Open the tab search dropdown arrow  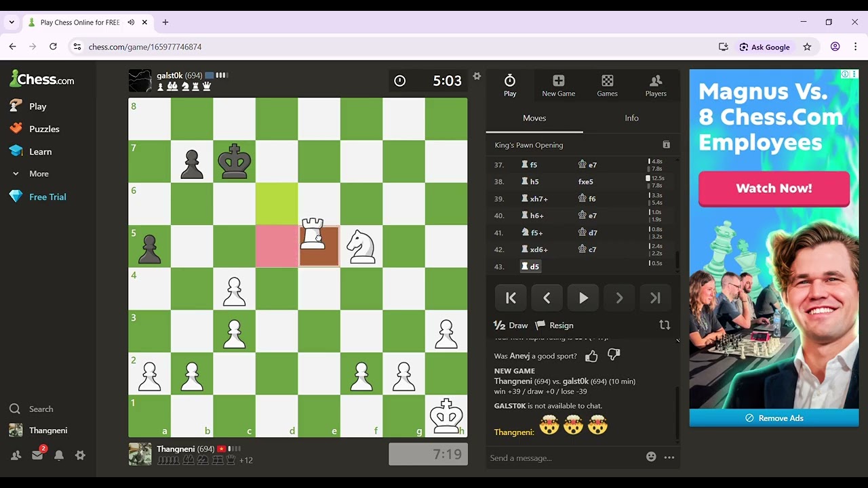(x=12, y=22)
